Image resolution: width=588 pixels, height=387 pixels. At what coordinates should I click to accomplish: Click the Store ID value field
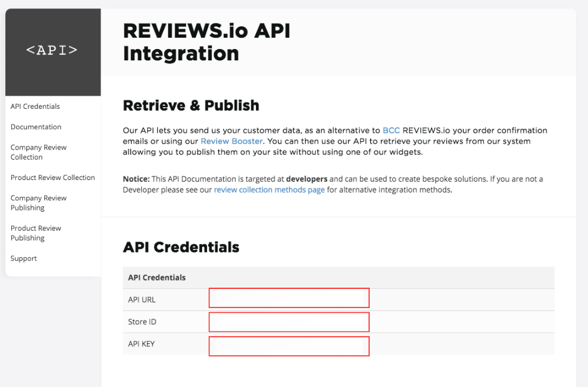[x=289, y=322]
